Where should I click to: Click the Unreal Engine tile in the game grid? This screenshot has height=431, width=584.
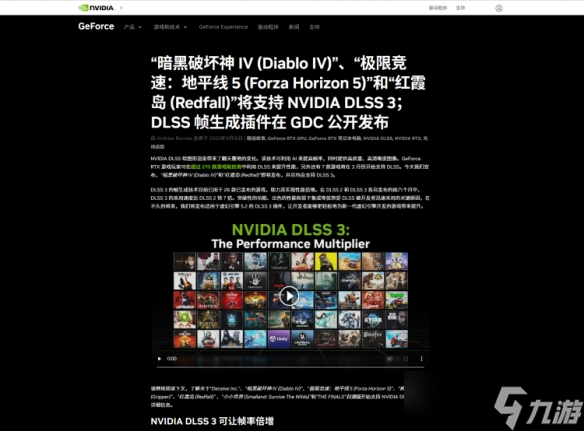pyautogui.click(x=302, y=339)
